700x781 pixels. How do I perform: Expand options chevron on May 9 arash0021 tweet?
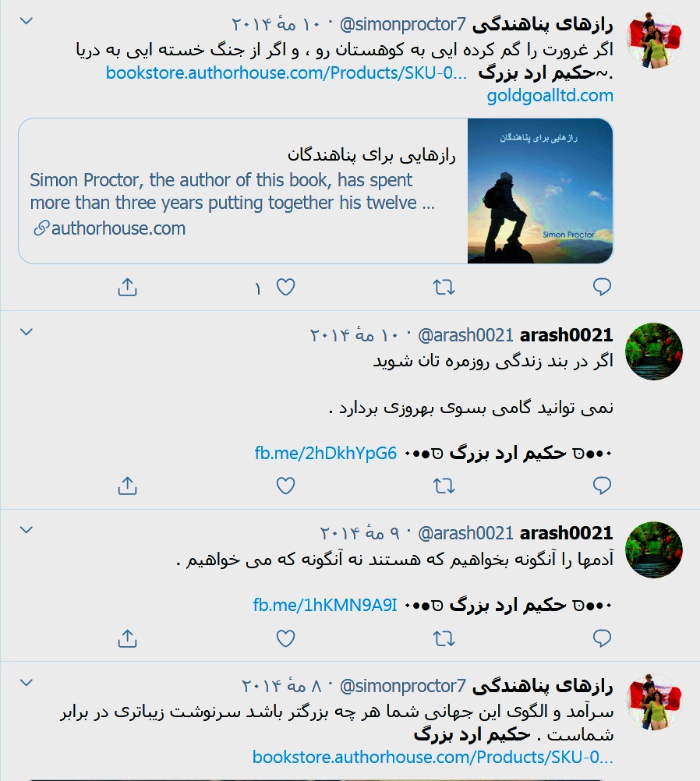pos(26,530)
